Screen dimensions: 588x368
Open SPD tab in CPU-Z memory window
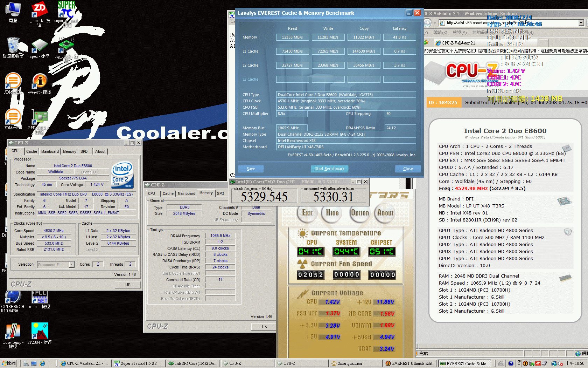coord(220,193)
